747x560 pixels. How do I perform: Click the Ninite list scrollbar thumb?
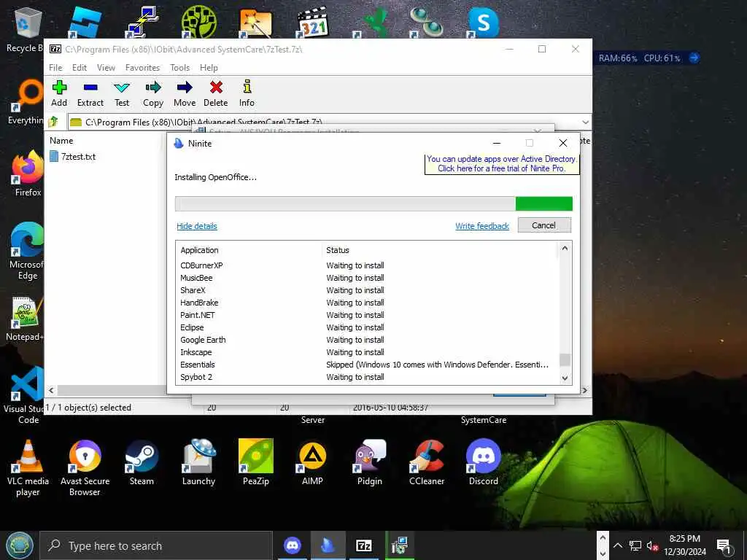pyautogui.click(x=565, y=359)
